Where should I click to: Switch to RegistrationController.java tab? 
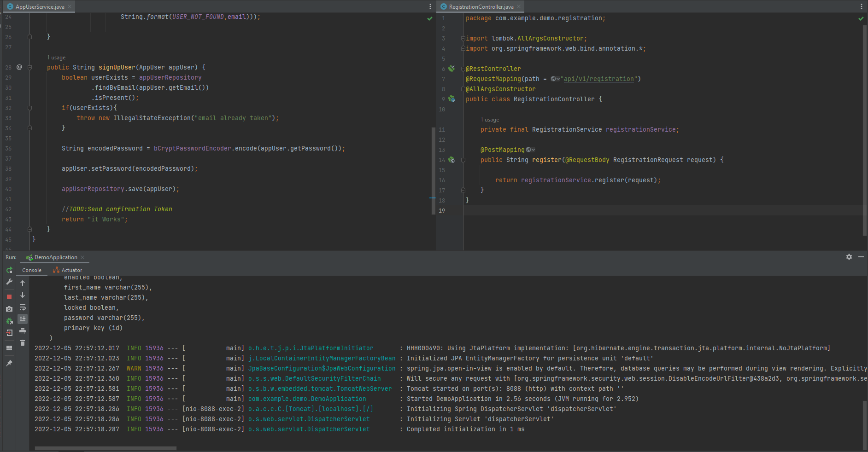(481, 6)
